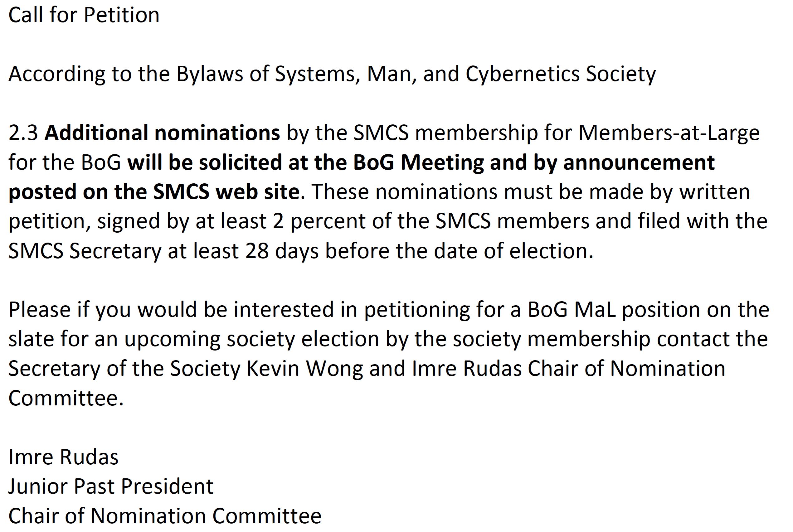This screenshot has width=793, height=532.
Task: Click the word 'Members-at-Large'
Action: [669, 133]
